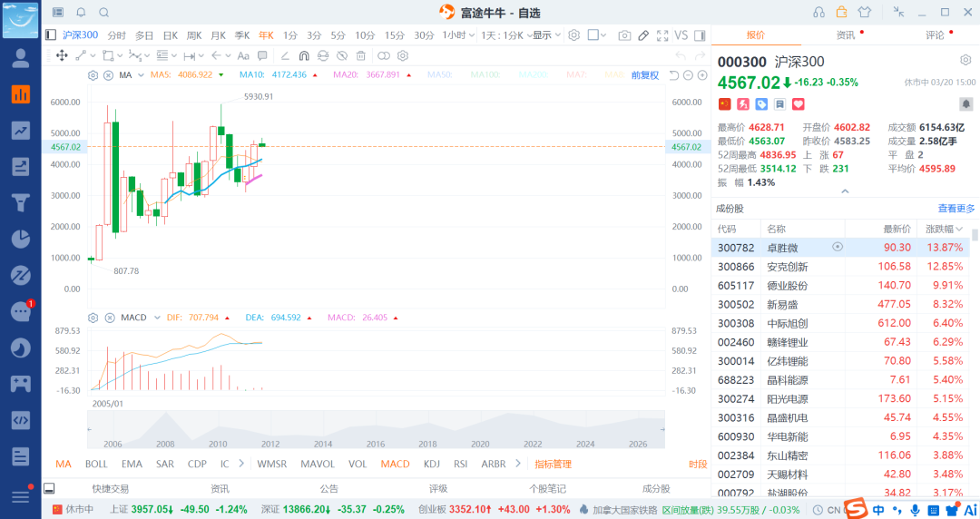Click the notification bell in title bar
Viewport: 980px width, 519px height.
pyautogui.click(x=82, y=13)
